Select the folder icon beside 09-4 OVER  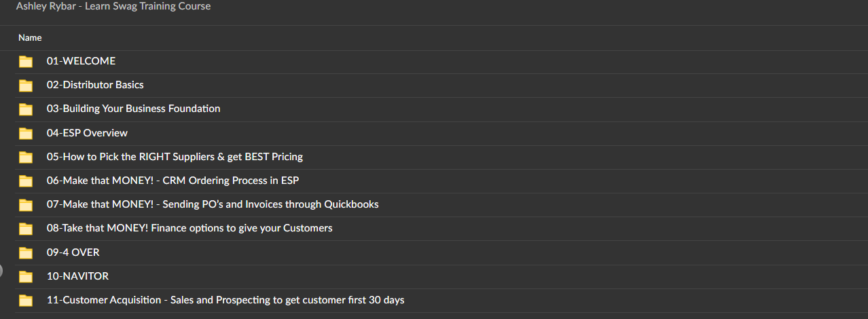coord(26,252)
